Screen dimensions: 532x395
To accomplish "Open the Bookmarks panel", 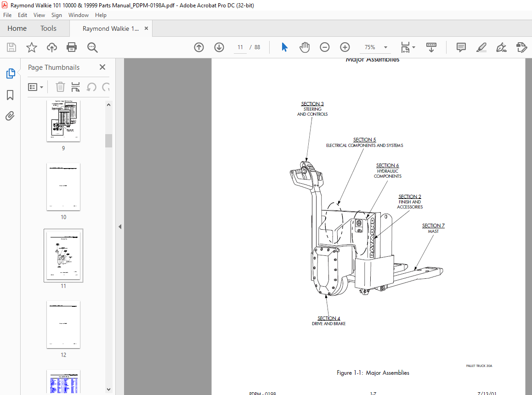I will 10,95.
